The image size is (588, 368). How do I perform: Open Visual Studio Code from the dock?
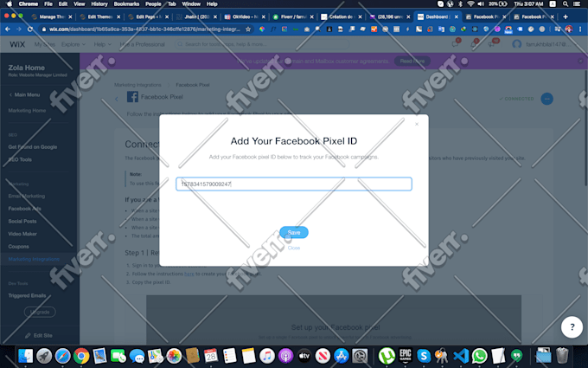[461, 356]
